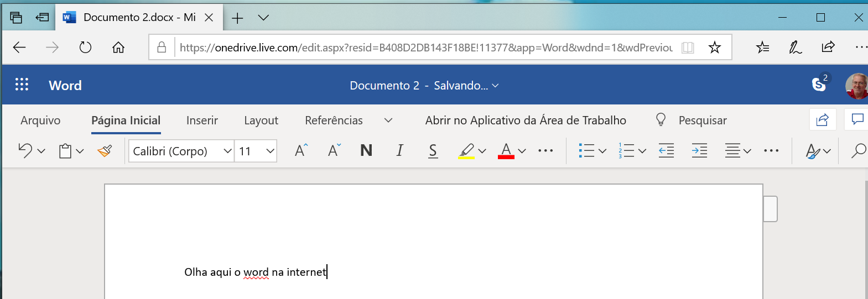The width and height of the screenshot is (868, 299).
Task: Switch to the Inserir tab
Action: tap(202, 120)
